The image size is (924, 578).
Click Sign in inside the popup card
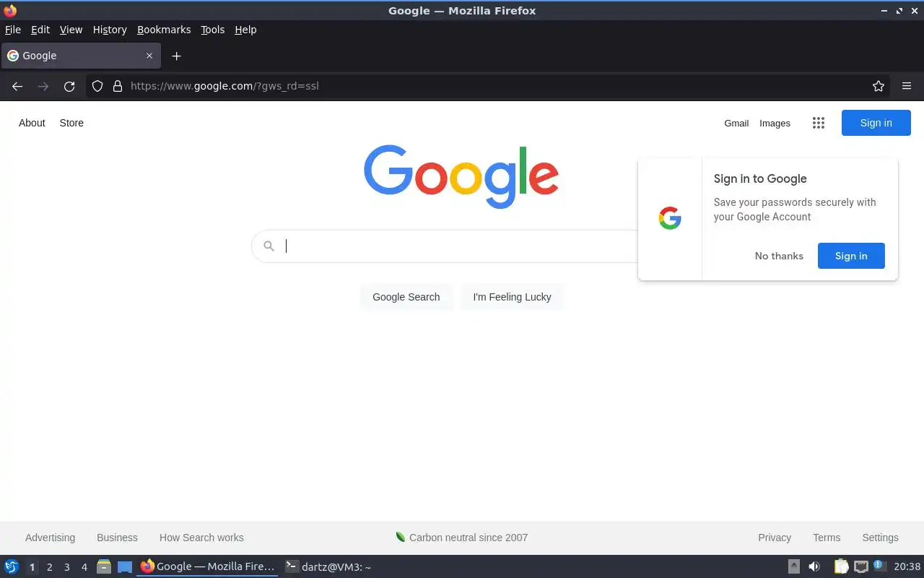[851, 256]
